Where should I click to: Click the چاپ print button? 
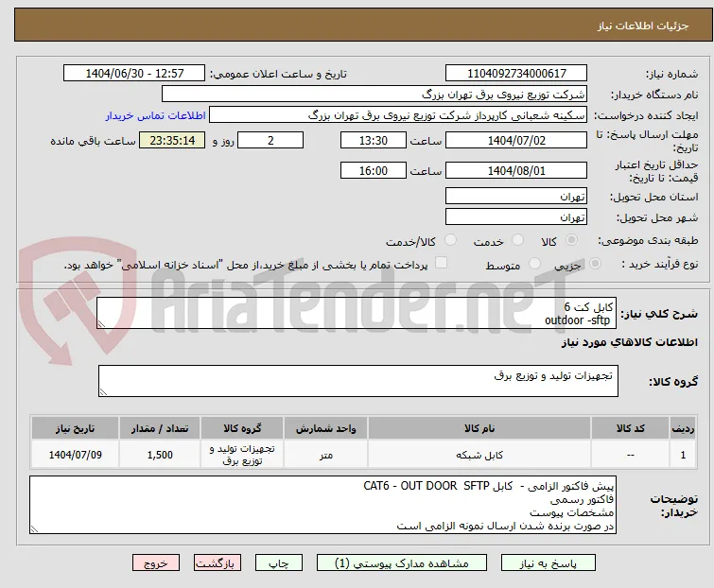279,563
